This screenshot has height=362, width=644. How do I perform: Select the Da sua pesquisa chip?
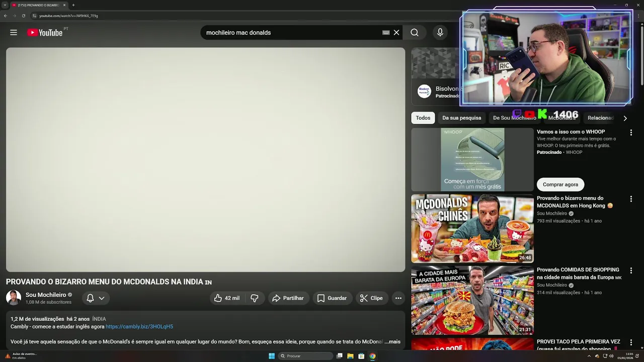[462, 118]
